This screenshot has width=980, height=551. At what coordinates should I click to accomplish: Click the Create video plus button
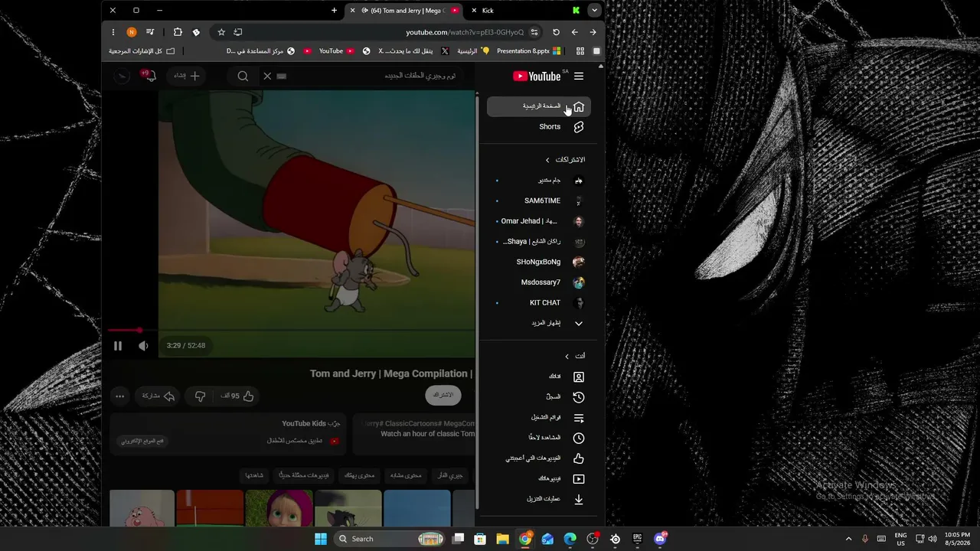point(186,76)
